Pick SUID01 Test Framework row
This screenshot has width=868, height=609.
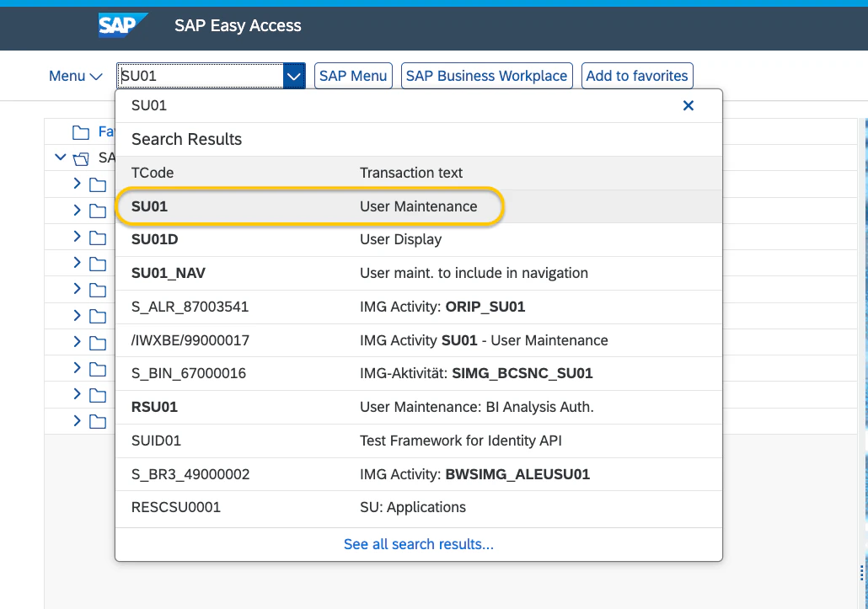click(x=419, y=441)
